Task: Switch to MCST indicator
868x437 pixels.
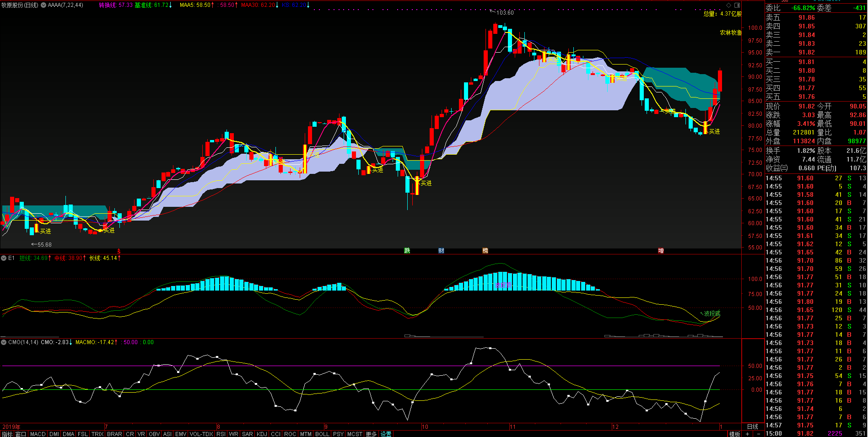Action: [x=355, y=434]
